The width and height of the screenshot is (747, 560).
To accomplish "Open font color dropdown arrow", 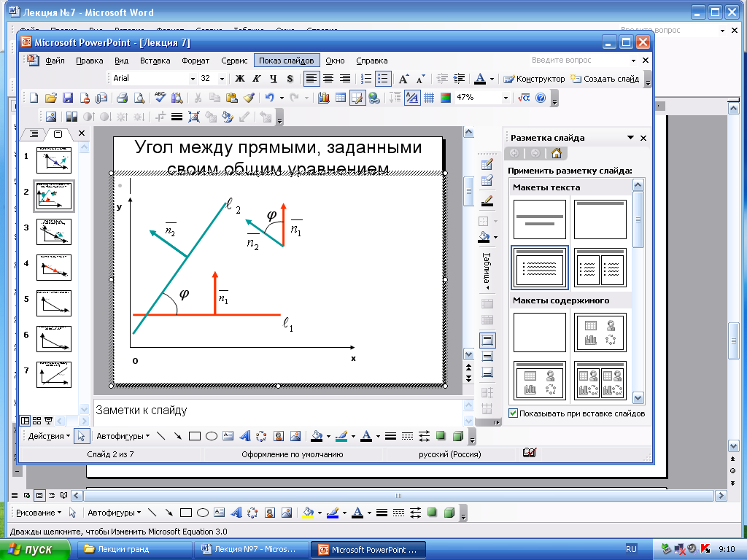I will (x=492, y=79).
